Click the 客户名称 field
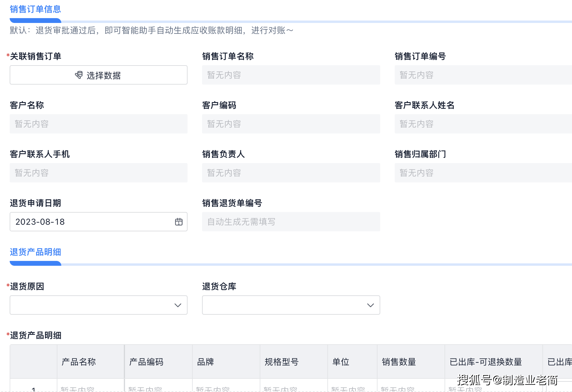This screenshot has width=572, height=392. (98, 124)
